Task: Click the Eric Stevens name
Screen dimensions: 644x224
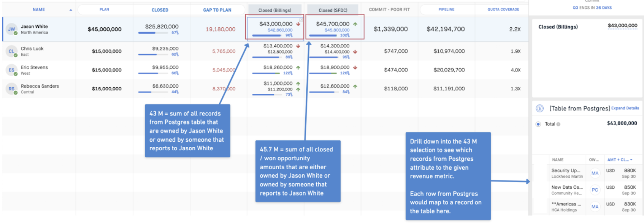Action: click(x=34, y=68)
